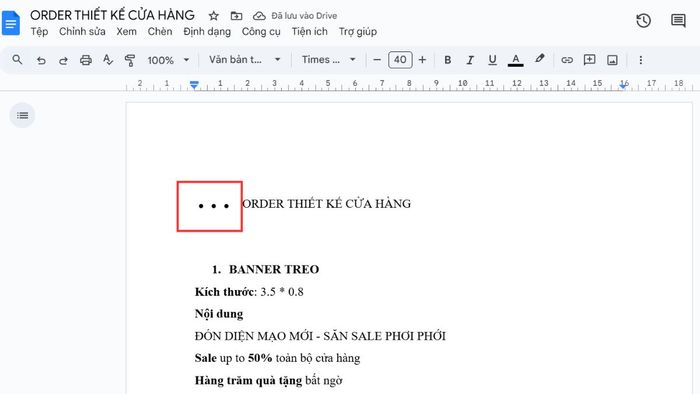The width and height of the screenshot is (700, 394).
Task: Decrease font size with minus button
Action: tap(377, 60)
